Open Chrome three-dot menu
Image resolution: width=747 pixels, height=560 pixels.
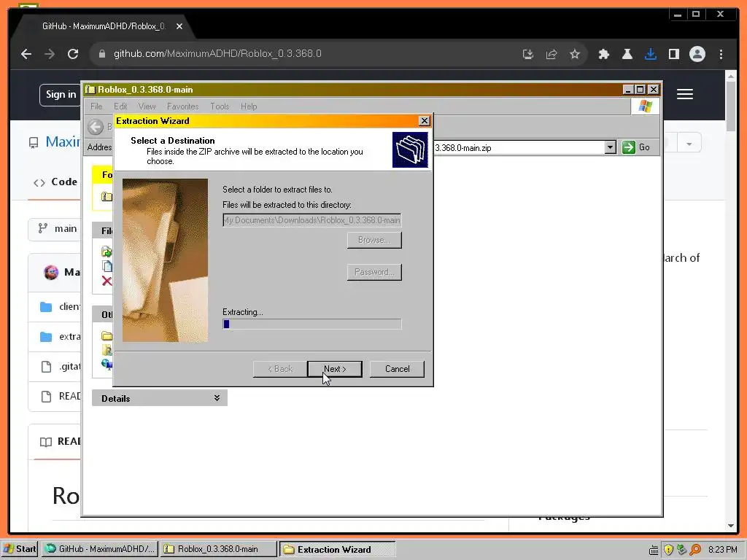point(721,54)
